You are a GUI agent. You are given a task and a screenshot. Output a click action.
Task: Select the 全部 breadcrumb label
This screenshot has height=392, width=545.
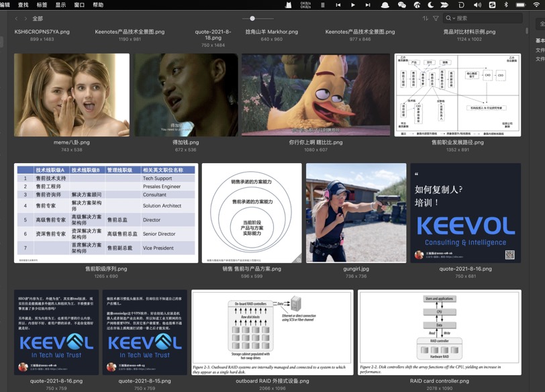coord(38,18)
